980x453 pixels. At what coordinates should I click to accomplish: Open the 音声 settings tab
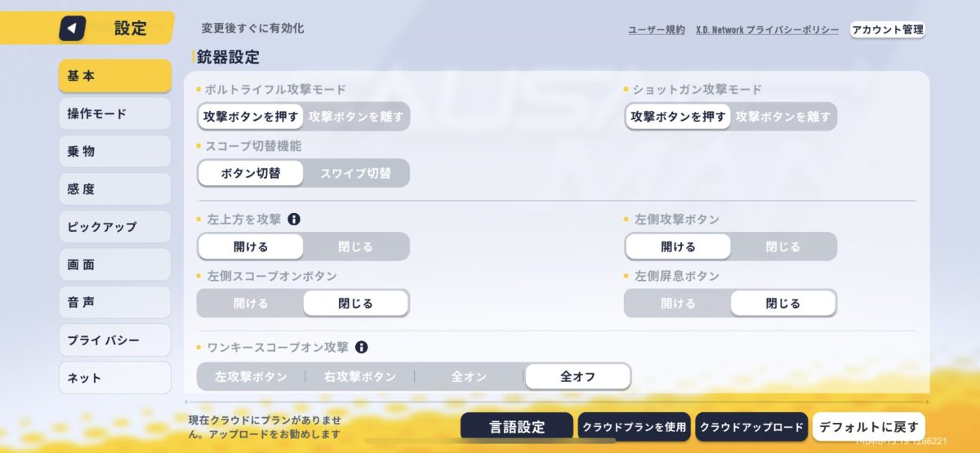[x=115, y=302]
